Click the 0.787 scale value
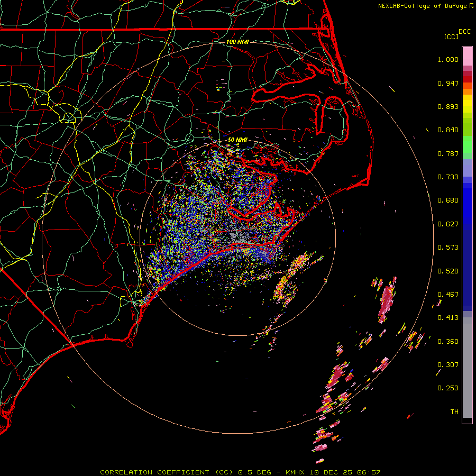Image resolution: width=476 pixels, height=476 pixels. 448,153
